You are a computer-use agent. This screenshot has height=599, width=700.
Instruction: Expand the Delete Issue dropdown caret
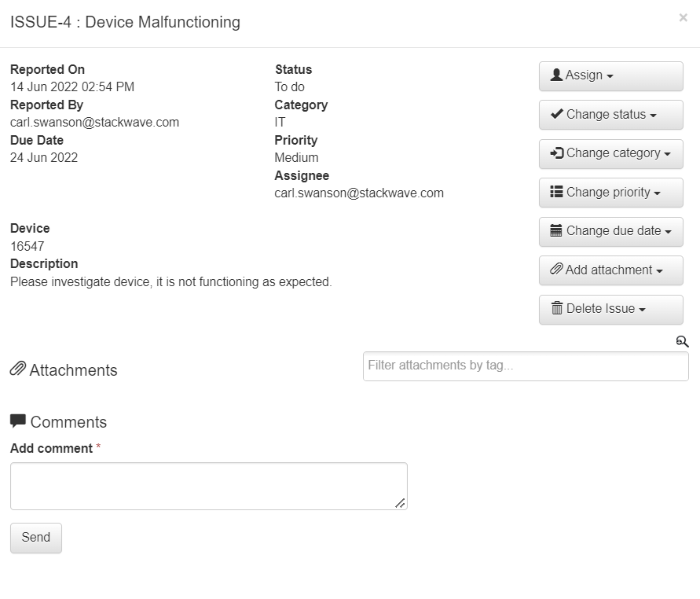click(642, 310)
